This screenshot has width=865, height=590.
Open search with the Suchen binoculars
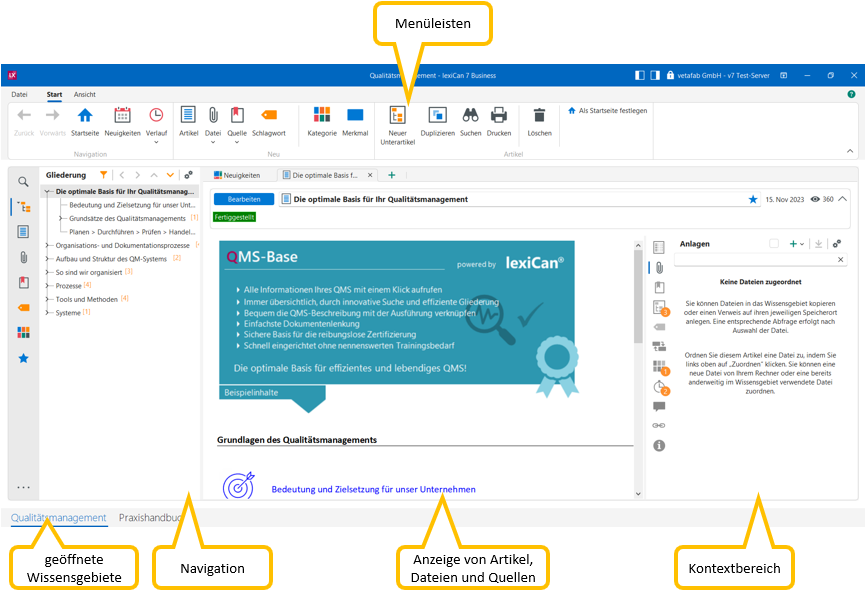(470, 116)
